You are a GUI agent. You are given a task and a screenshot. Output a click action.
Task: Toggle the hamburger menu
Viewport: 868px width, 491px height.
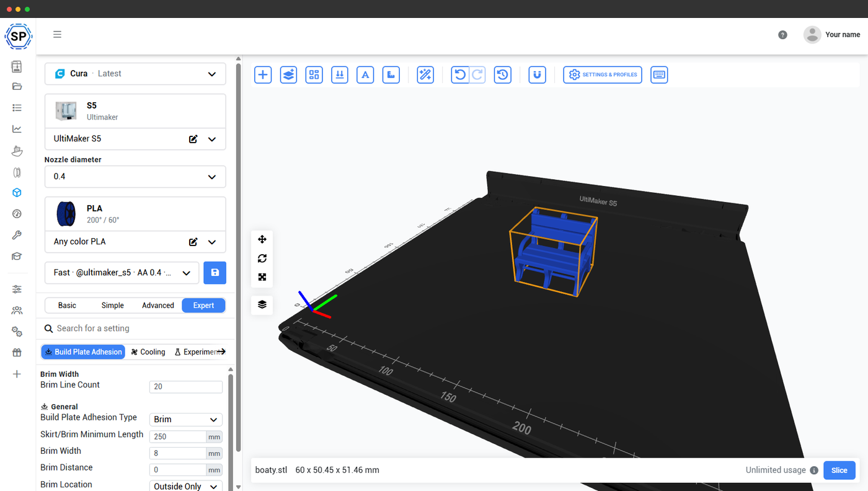pos(57,35)
